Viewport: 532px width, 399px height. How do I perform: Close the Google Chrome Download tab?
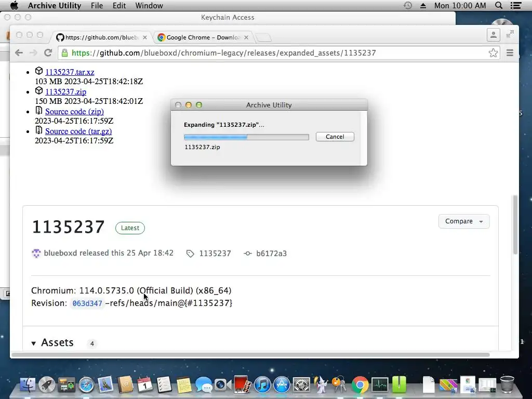point(246,37)
